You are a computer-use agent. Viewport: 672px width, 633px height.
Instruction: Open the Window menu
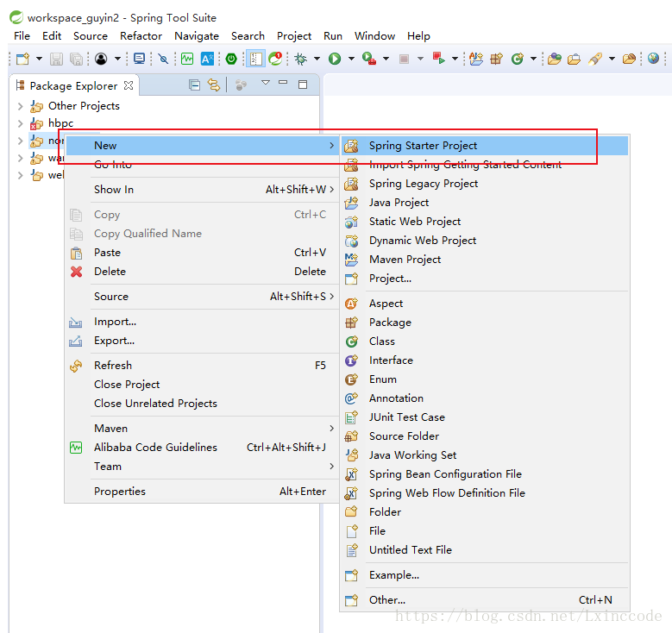click(374, 36)
